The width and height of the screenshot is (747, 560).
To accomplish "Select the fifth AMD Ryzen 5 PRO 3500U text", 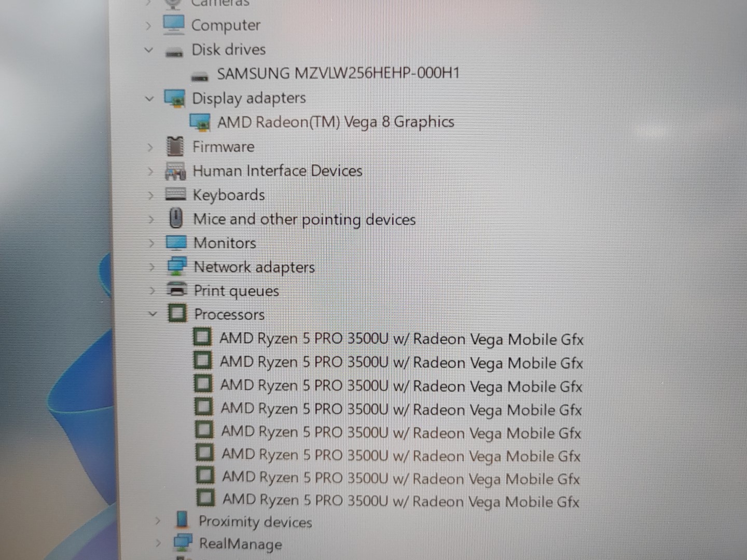I will pos(402,432).
